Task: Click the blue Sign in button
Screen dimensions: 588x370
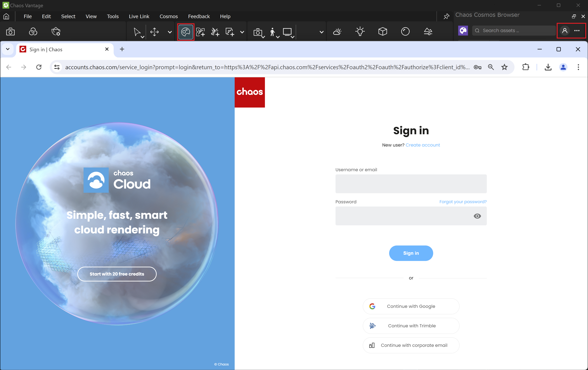Action: coord(411,253)
